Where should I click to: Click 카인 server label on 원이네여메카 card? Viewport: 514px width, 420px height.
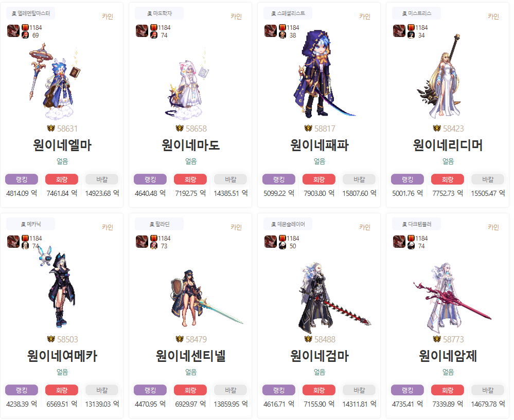(x=108, y=227)
